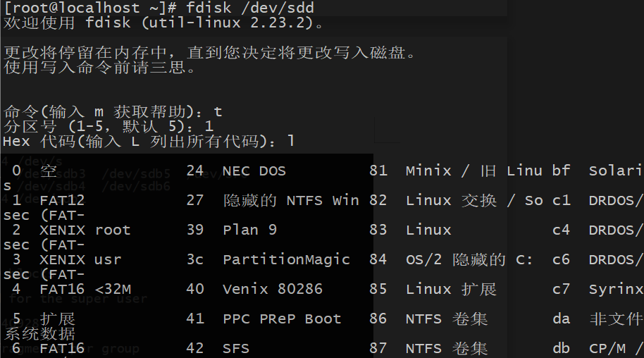
Task: Click the 'Syrinx' type entry
Action: (616, 289)
